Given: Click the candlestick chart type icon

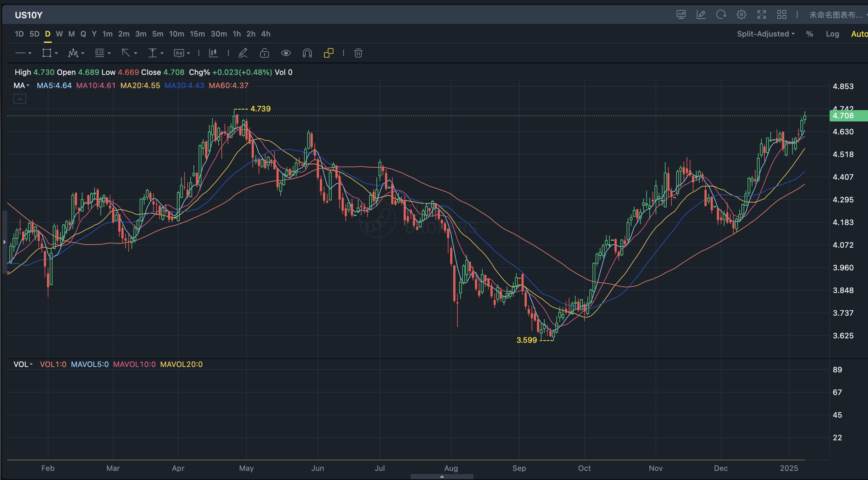Looking at the screenshot, I should pyautogui.click(x=213, y=53).
